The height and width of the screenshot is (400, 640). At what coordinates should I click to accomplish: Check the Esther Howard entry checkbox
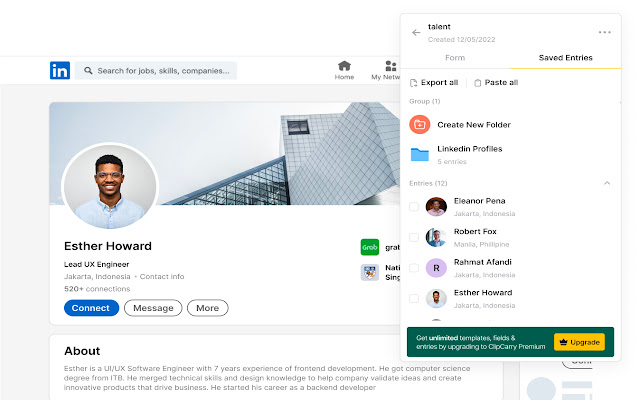[414, 298]
